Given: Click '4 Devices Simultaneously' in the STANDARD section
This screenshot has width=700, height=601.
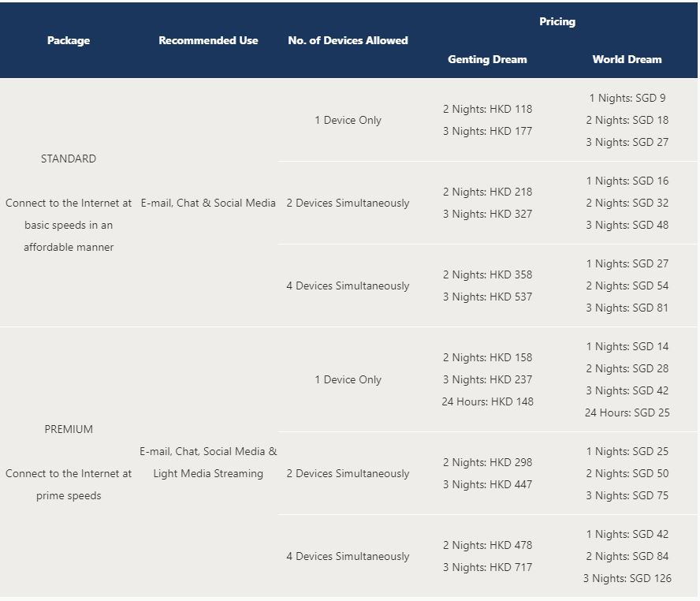Looking at the screenshot, I should [x=348, y=286].
